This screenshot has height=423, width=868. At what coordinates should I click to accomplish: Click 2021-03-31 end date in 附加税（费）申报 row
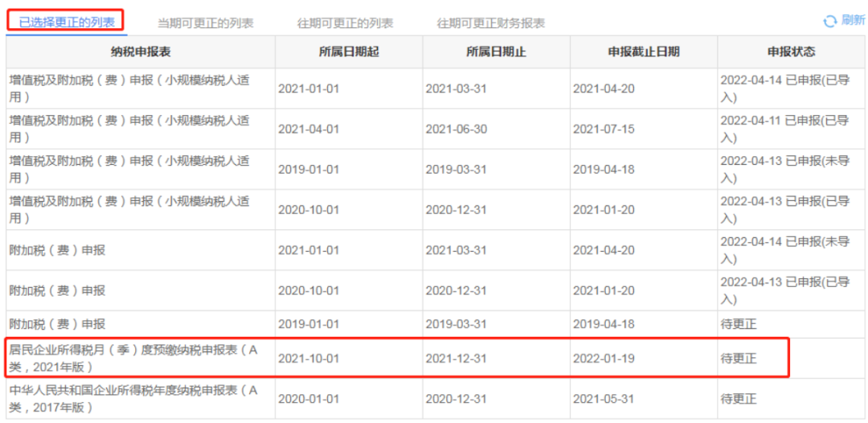[x=456, y=250]
